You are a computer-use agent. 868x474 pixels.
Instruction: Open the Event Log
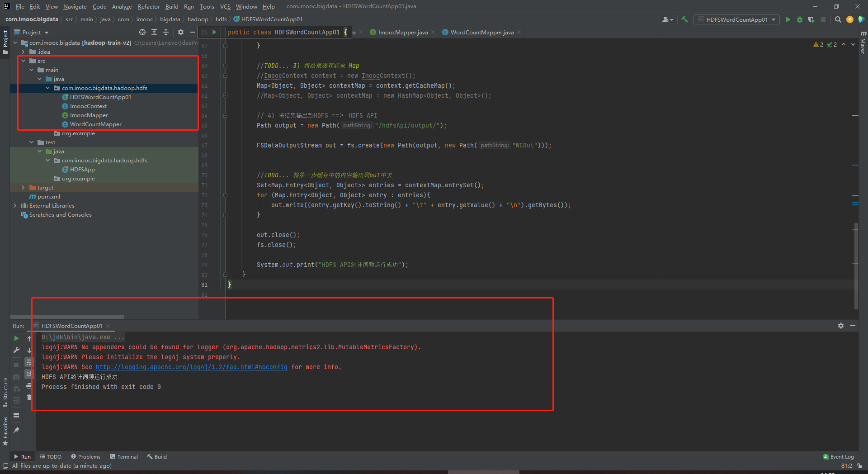[x=838, y=456]
